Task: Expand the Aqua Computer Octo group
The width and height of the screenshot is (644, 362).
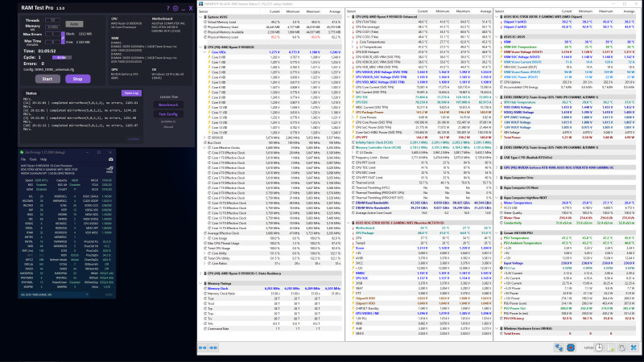Action: tap(497, 178)
